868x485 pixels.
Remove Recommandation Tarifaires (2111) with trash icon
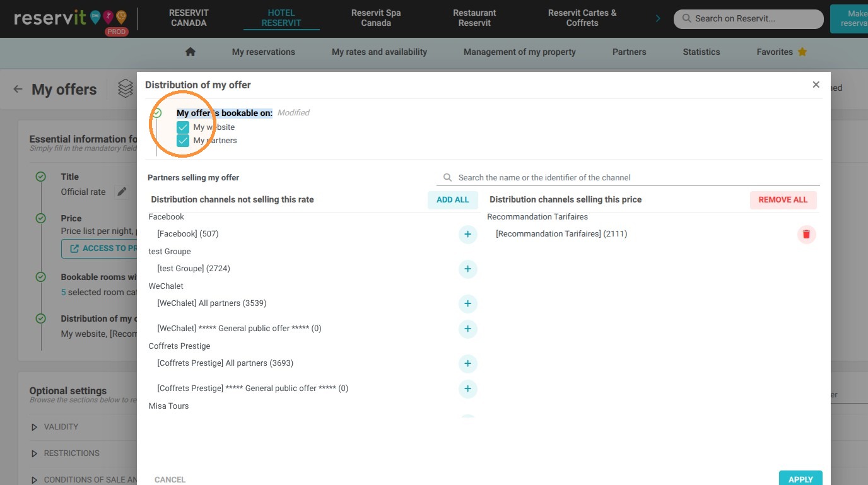pos(806,234)
